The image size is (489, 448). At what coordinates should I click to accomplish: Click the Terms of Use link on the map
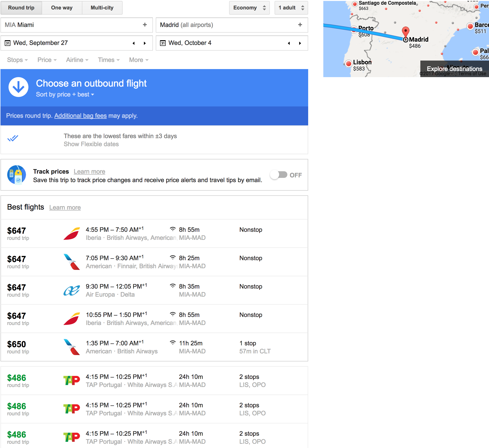[472, 74]
